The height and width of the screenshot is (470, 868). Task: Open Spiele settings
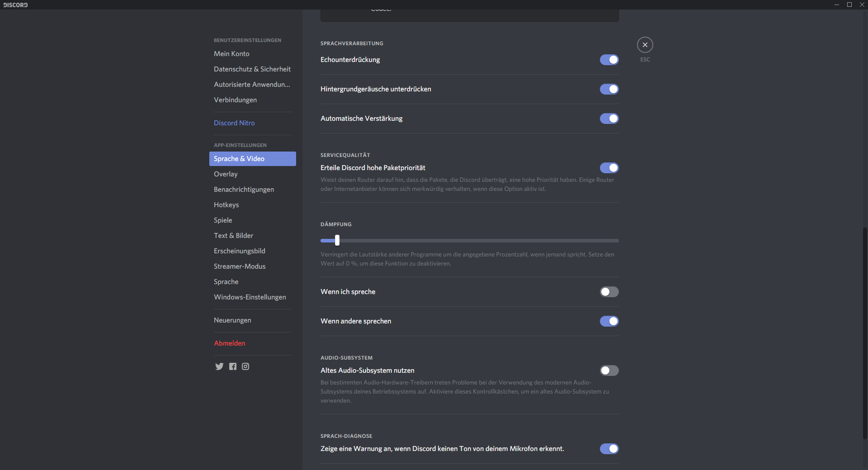253,220
